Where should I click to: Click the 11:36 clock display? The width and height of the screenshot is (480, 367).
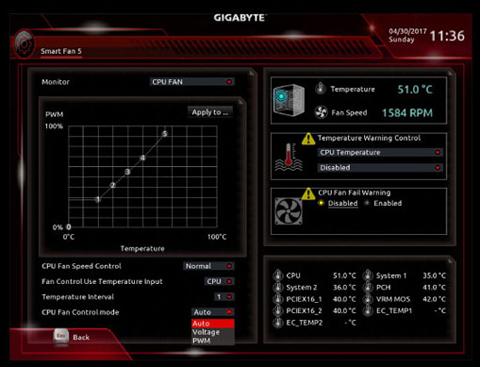click(447, 36)
